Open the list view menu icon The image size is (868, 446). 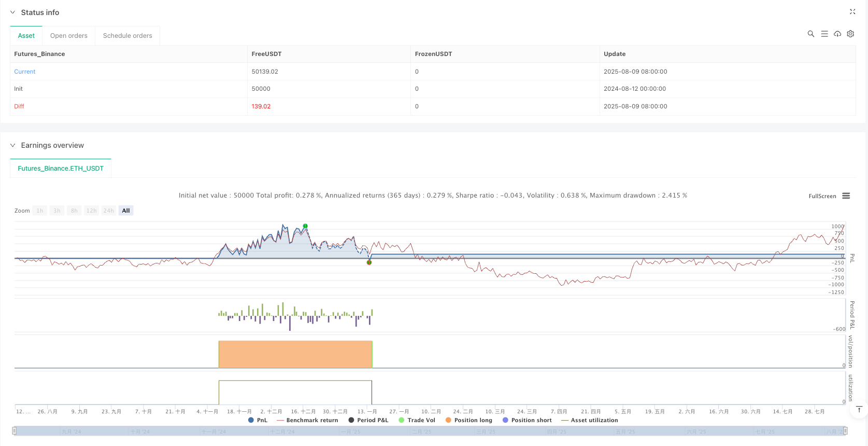pyautogui.click(x=824, y=34)
